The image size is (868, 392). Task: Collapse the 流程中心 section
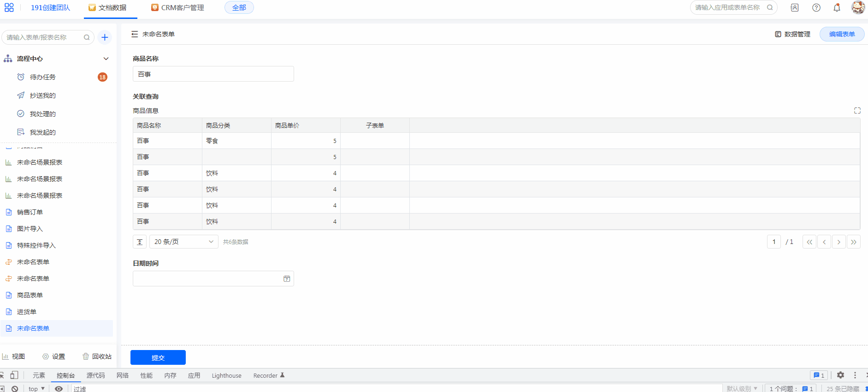(x=106, y=59)
